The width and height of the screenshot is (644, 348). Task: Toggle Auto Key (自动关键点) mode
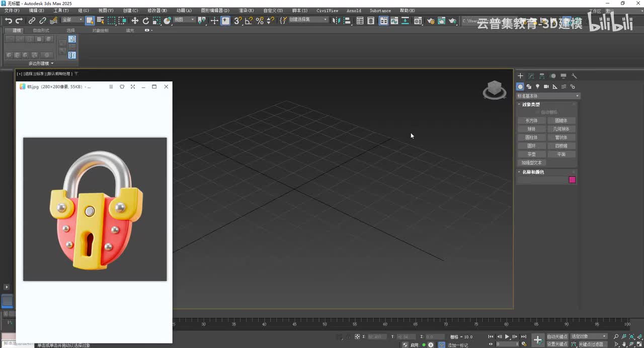tap(557, 336)
